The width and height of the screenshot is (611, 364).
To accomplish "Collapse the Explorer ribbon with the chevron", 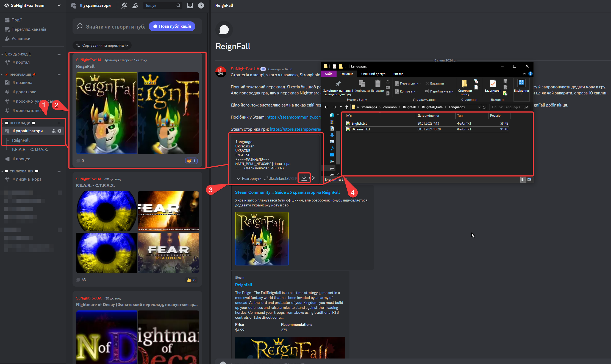I will 524,74.
